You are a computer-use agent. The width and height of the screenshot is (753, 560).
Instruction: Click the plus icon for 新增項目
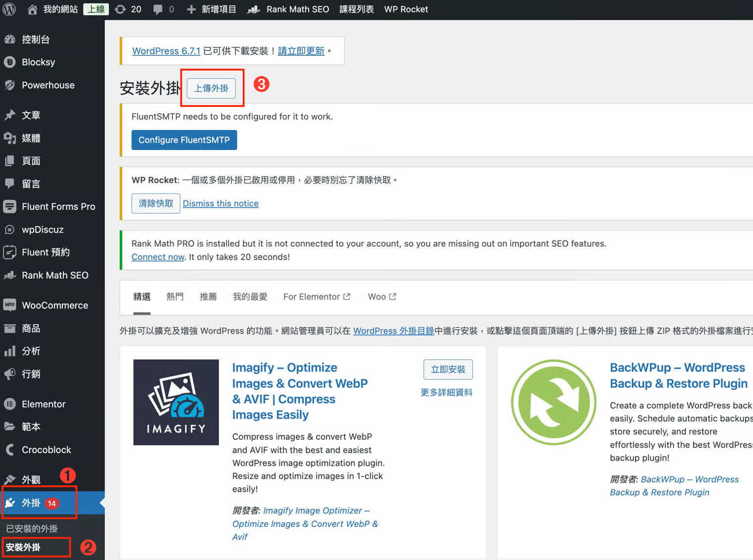pyautogui.click(x=191, y=9)
